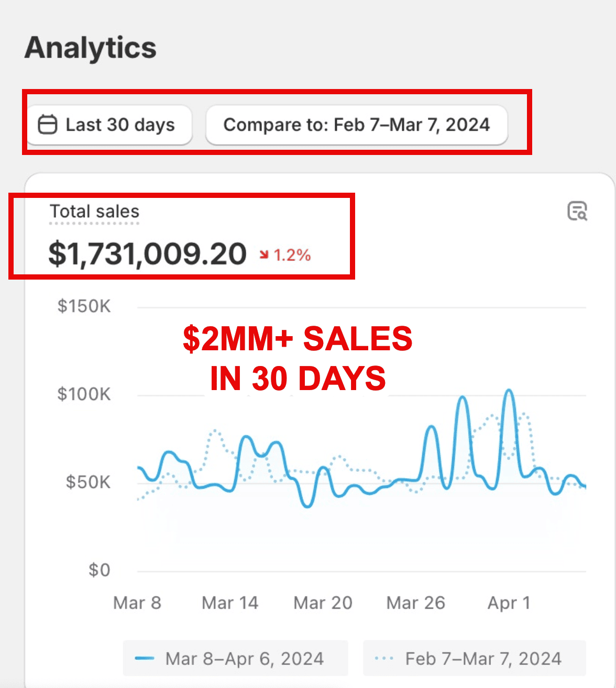Click the Apr 1 x-axis label

pos(509,603)
